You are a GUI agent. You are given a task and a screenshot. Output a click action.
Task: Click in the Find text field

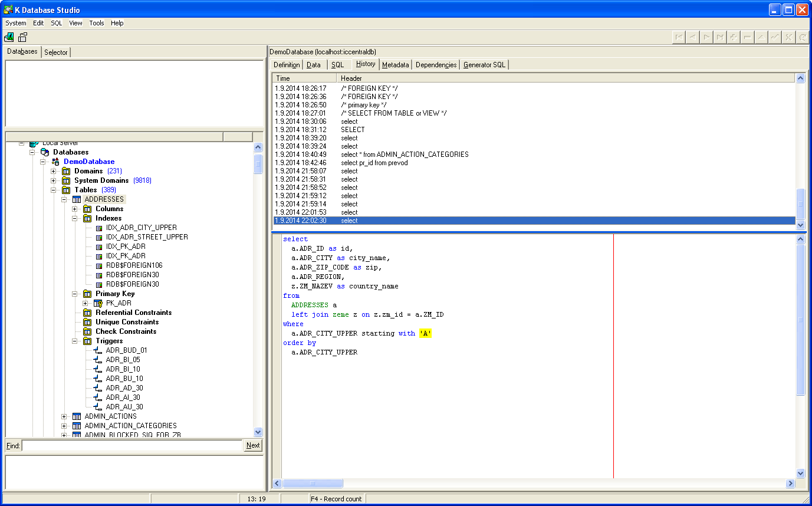133,445
